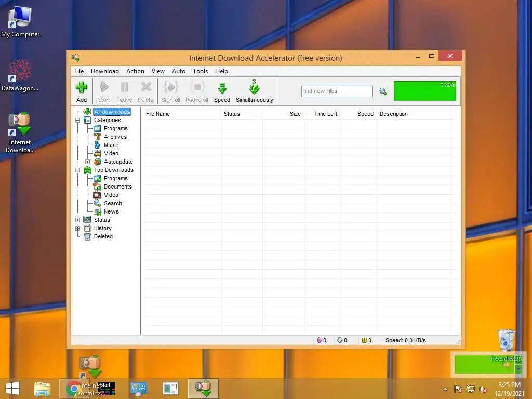Click the Start download toolbar icon
Image resolution: width=532 pixels, height=399 pixels.
click(x=104, y=87)
